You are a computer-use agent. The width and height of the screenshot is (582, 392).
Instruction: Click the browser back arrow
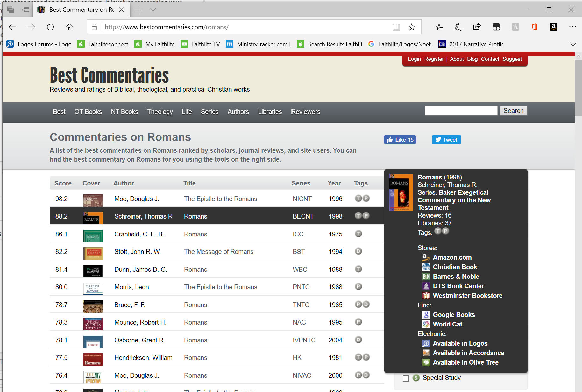coord(12,27)
